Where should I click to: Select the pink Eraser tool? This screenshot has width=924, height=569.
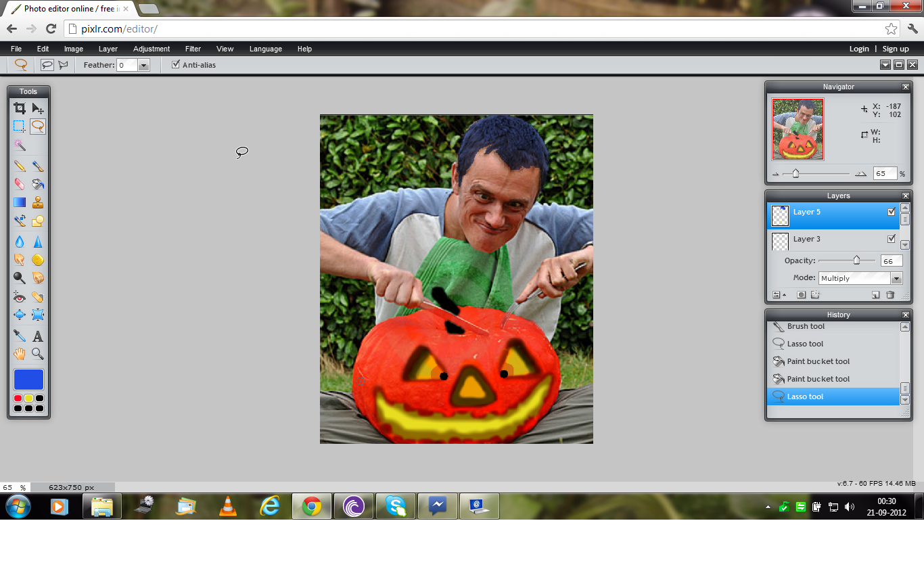20,184
